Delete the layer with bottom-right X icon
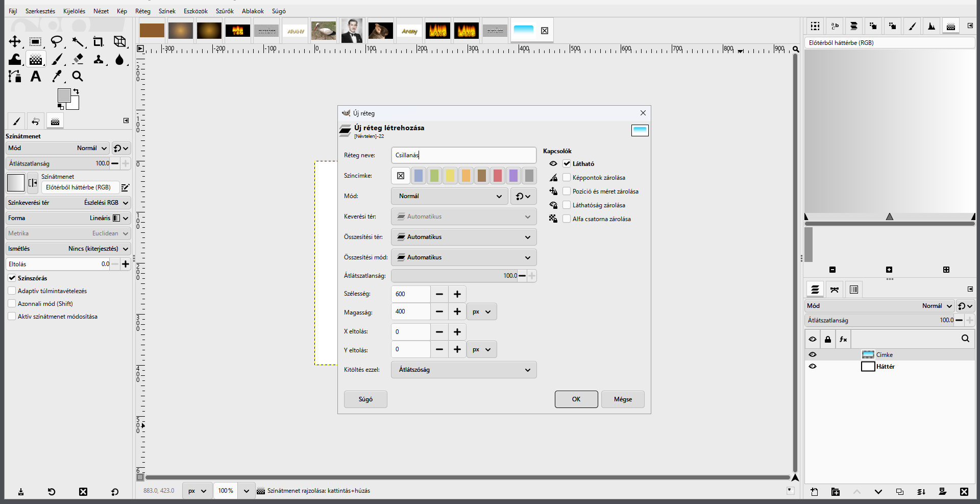 tap(964, 492)
